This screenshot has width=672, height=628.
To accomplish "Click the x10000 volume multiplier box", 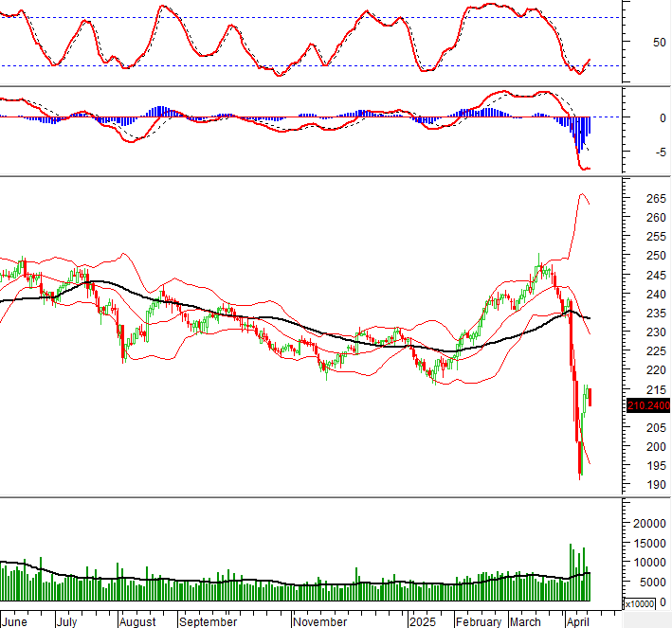I will [640, 603].
